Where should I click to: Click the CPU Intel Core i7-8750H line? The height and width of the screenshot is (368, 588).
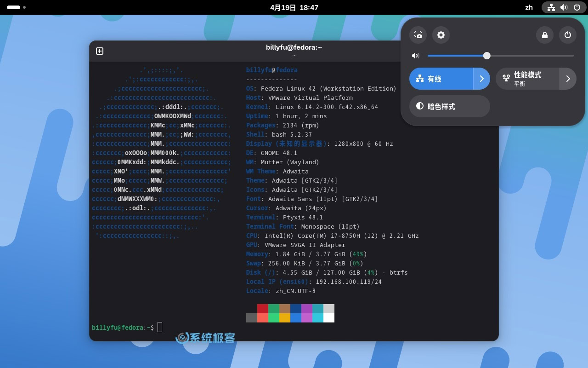332,236
